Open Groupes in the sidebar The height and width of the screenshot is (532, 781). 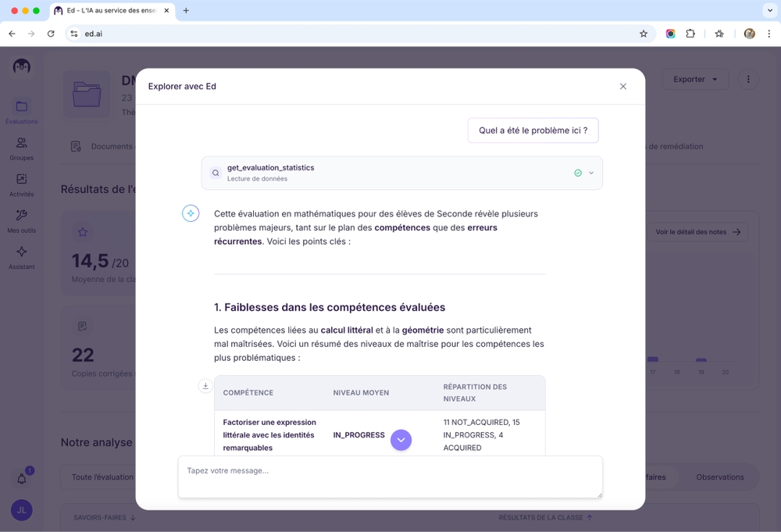[21, 149]
